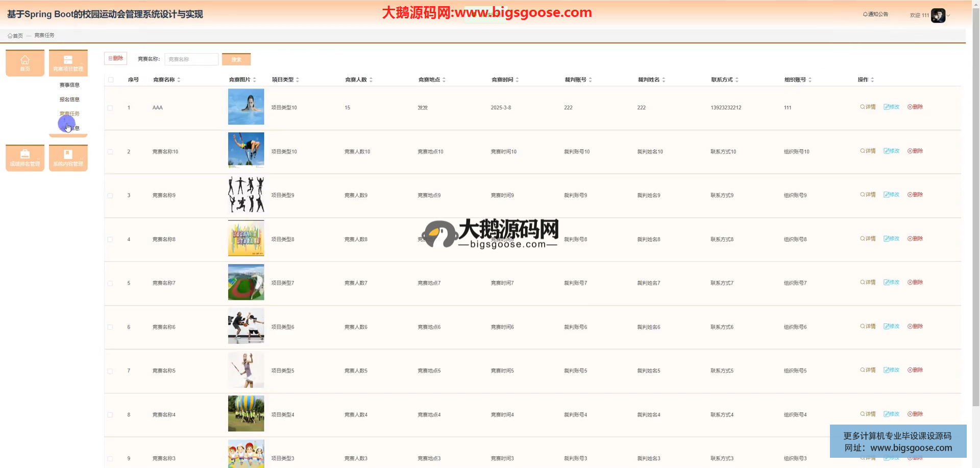Open the 赛事信息 submenu item

pyautogui.click(x=69, y=85)
